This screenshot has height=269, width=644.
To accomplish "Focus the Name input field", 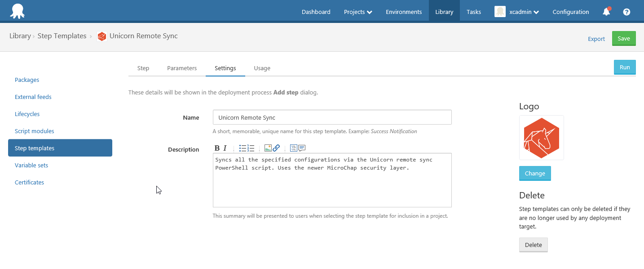I will [332, 117].
